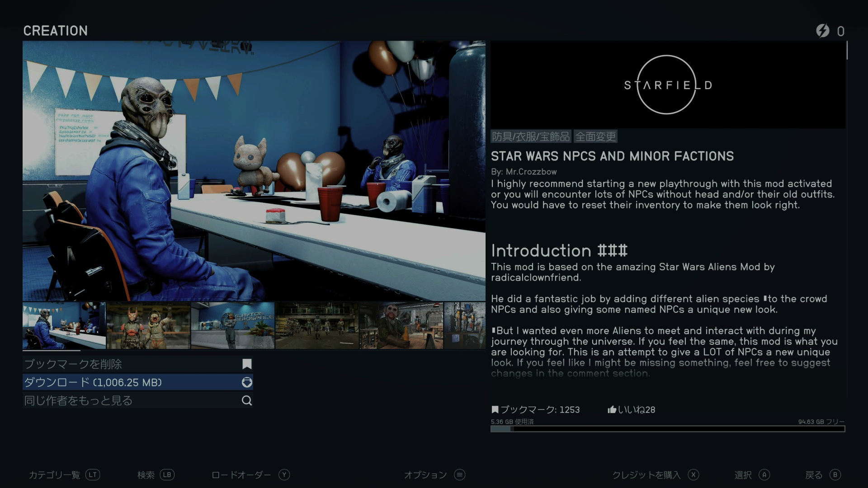
Task: Click the X button icon for クレジットを購入
Action: (693, 474)
